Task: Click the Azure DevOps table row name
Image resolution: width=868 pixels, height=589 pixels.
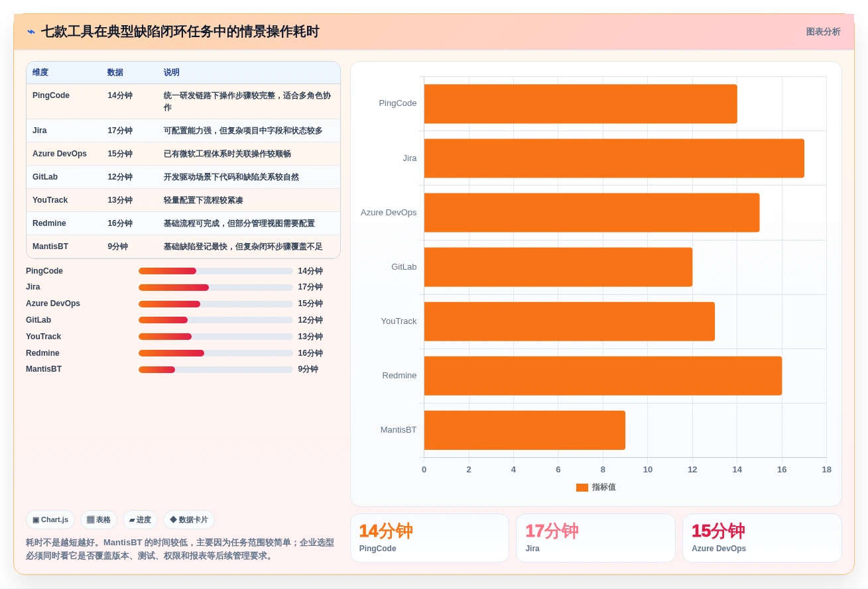Action: coord(60,154)
